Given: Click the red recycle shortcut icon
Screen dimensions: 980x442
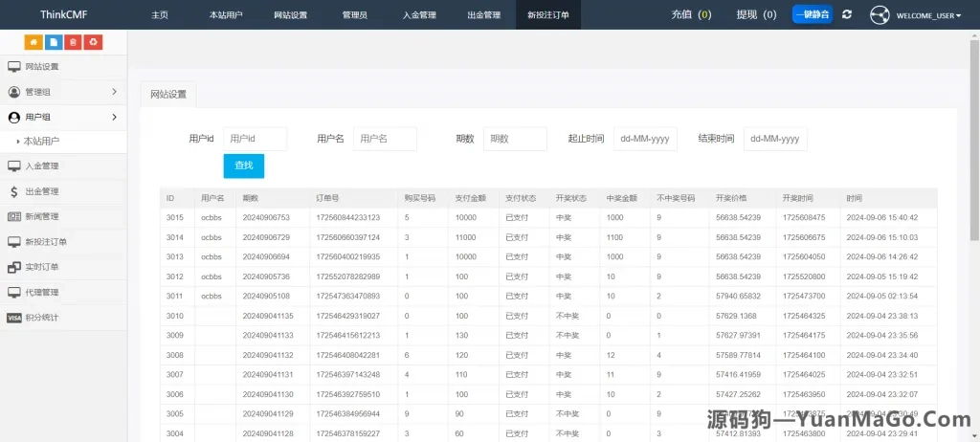Looking at the screenshot, I should [93, 42].
